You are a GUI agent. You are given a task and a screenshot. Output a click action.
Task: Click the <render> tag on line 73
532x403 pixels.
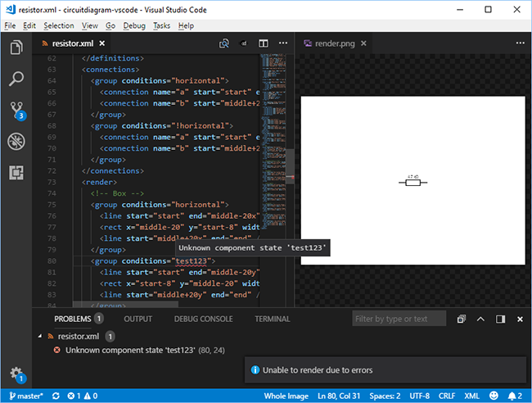pos(99,182)
